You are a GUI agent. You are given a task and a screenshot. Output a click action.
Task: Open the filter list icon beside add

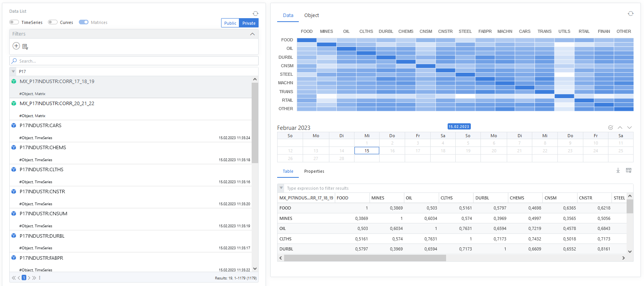(25, 47)
